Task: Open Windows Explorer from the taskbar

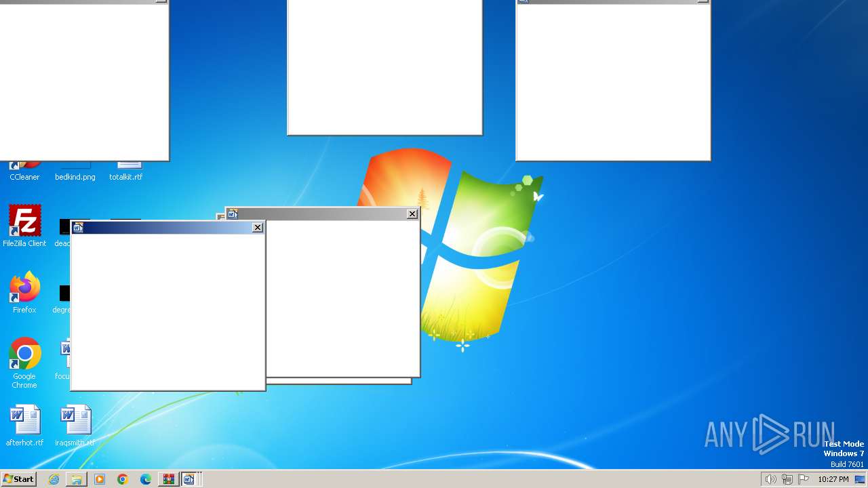Action: pyautogui.click(x=77, y=479)
